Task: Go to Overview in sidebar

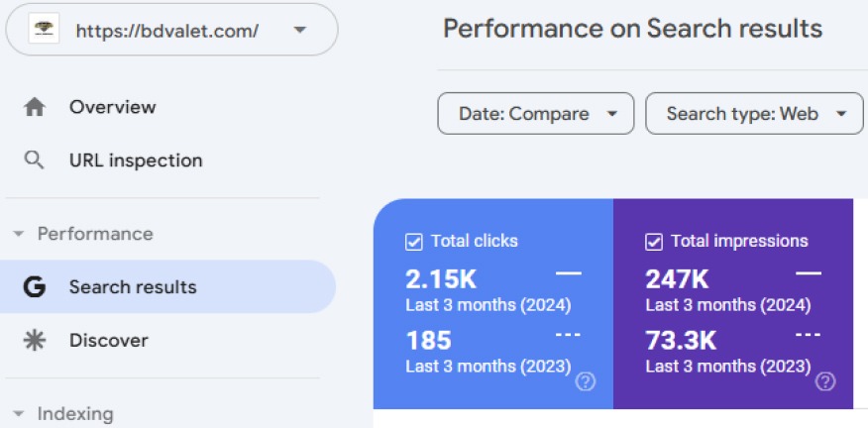Action: coord(113,107)
